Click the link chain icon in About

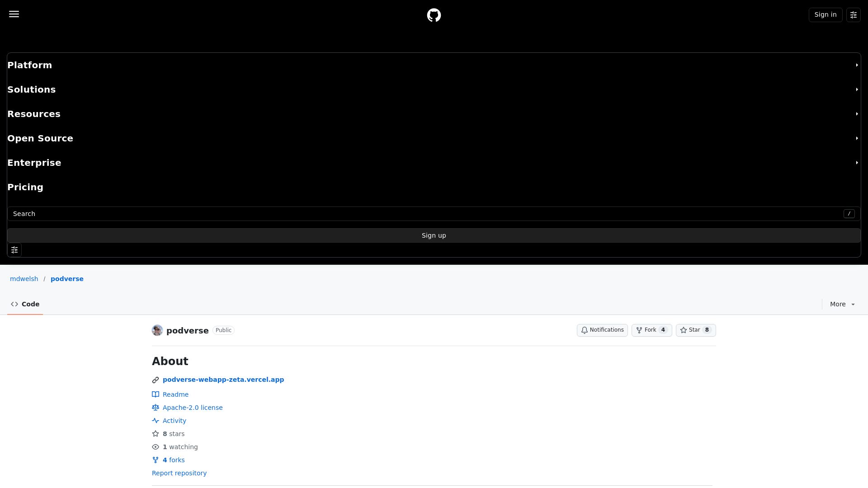[156, 380]
